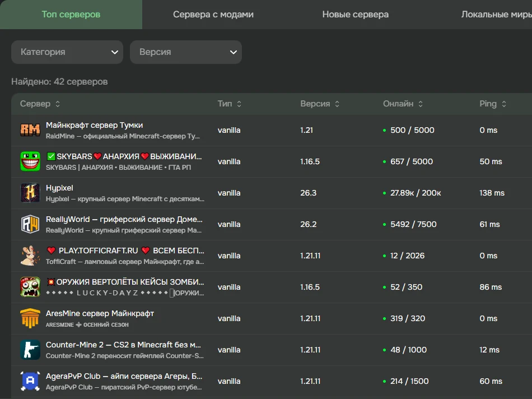The width and height of the screenshot is (532, 399).
Task: Expand the Версия filter dropdown
Action: [x=186, y=52]
